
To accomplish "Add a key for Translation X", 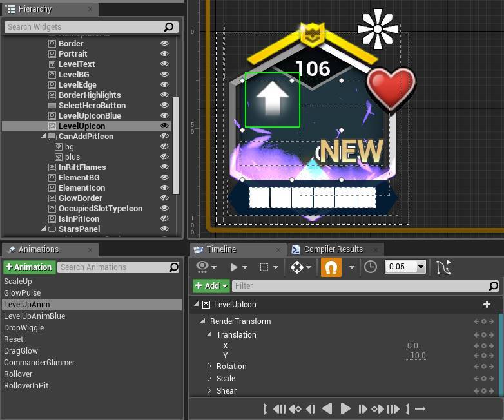I will [x=484, y=346].
